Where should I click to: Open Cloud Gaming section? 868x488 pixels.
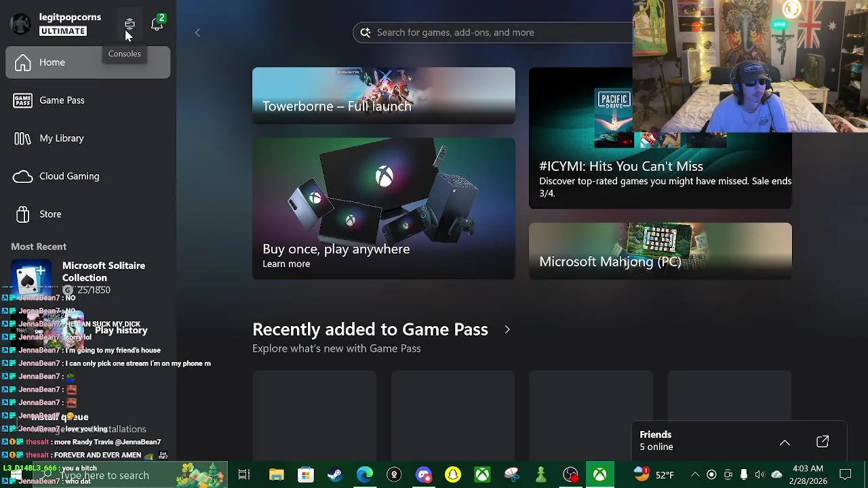pos(88,176)
